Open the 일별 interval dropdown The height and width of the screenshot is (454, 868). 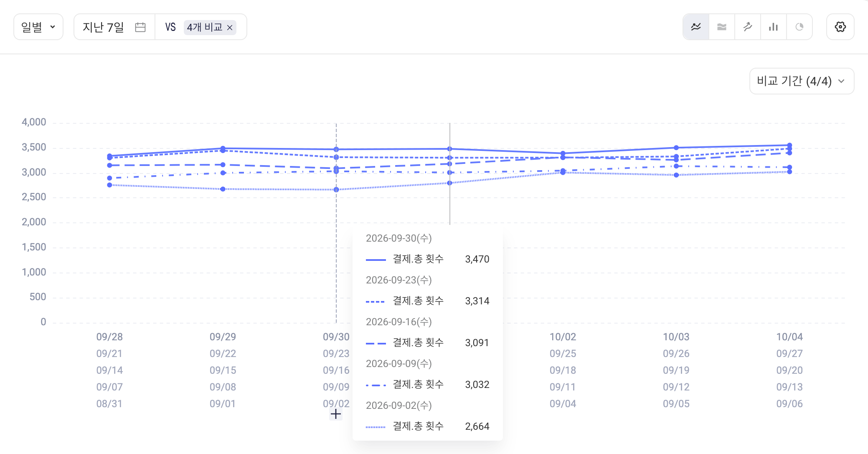tap(38, 27)
